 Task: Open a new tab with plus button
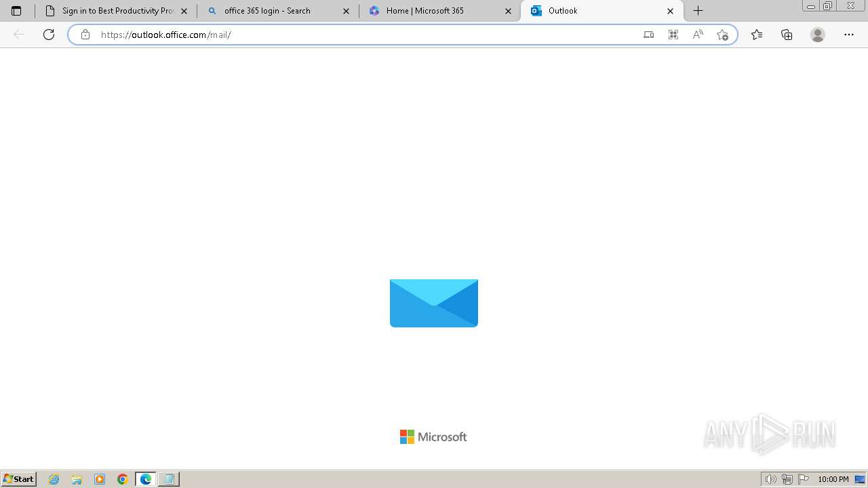pos(698,11)
